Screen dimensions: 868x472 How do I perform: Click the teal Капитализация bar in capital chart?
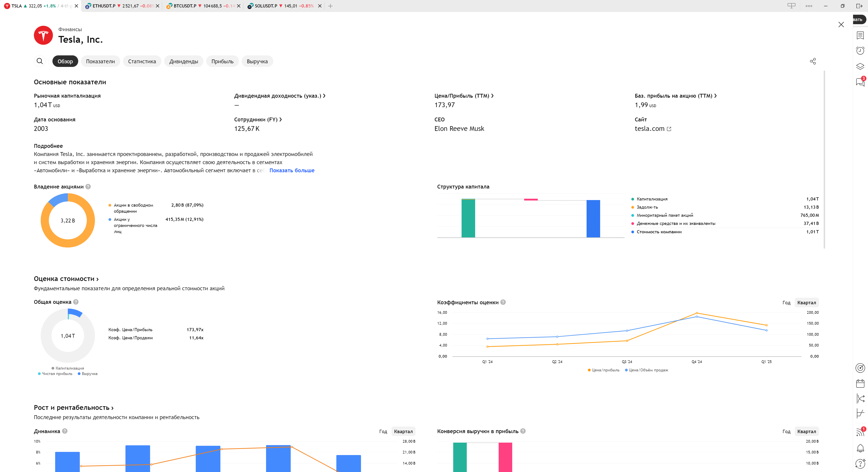click(x=468, y=218)
